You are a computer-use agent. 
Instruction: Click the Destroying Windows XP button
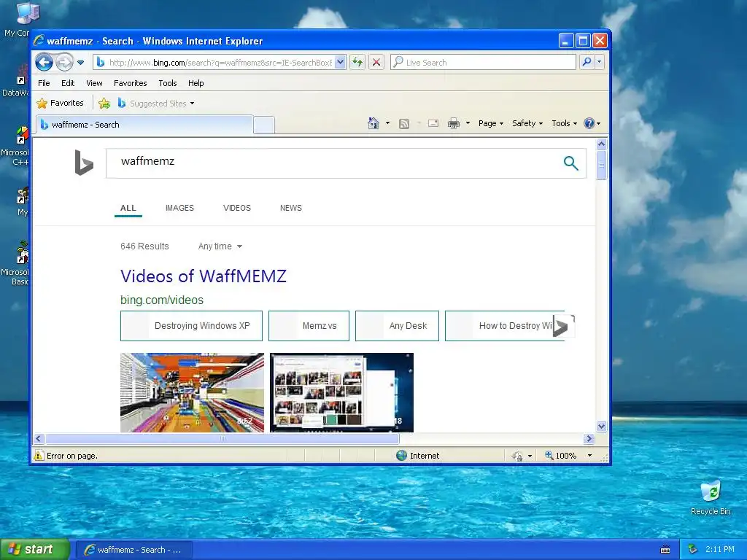coord(192,326)
